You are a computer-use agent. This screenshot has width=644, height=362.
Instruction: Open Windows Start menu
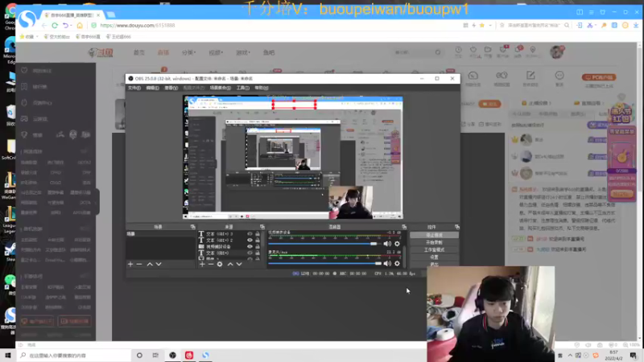8,356
